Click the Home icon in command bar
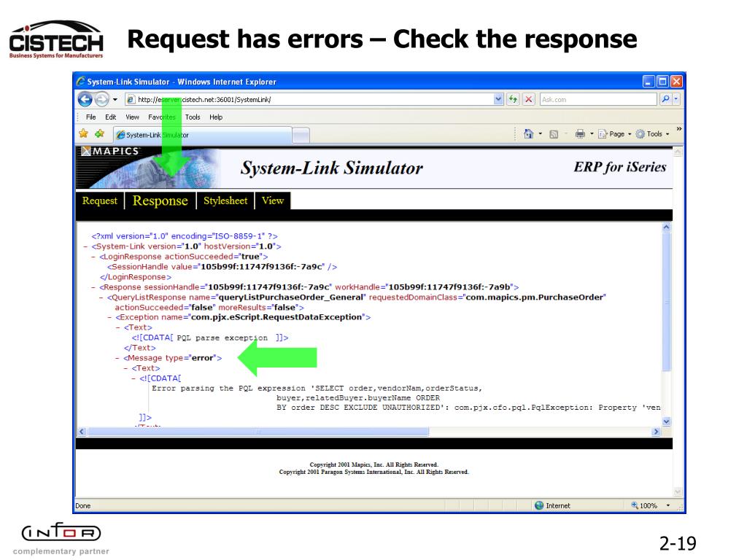 point(528,134)
